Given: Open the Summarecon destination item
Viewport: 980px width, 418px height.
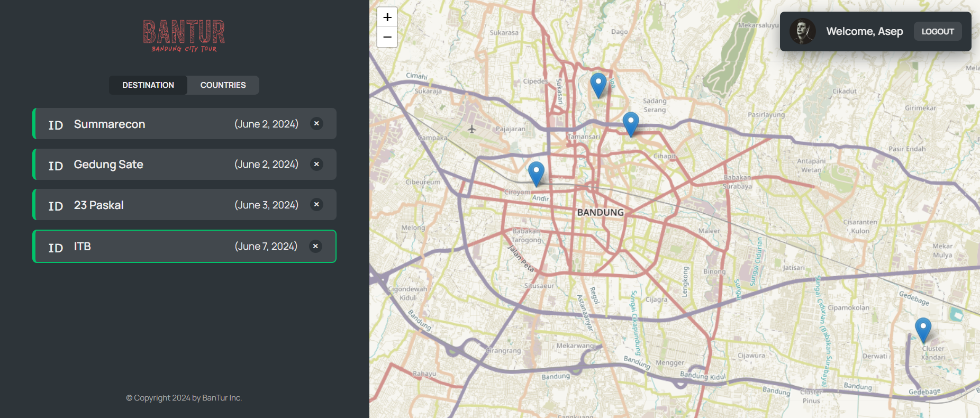Looking at the screenshot, I should click(184, 124).
